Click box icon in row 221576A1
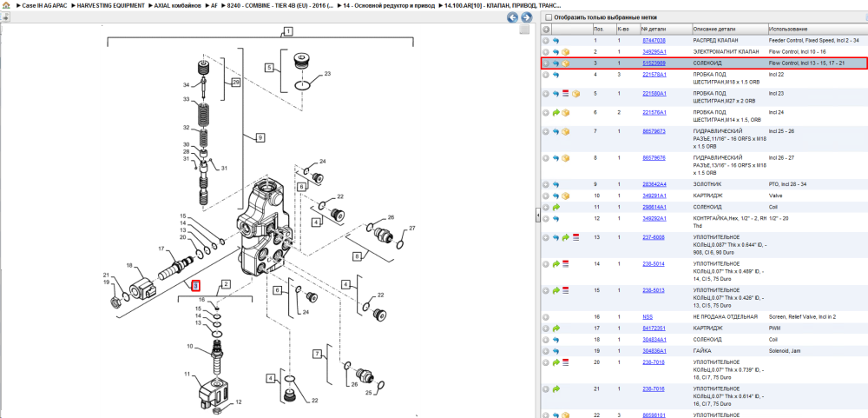The image size is (868, 418). click(566, 113)
